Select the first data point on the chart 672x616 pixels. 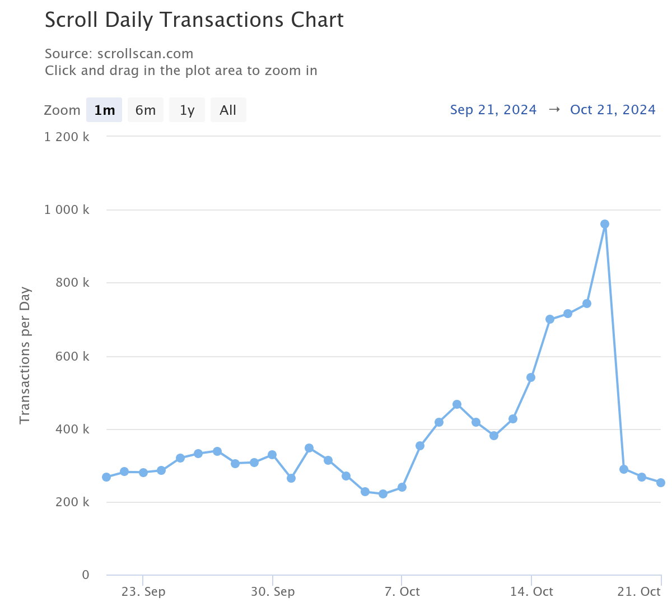105,477
